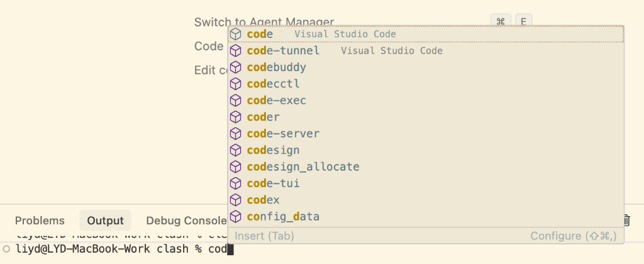Viewport: 644px width, 264px height.
Task: Click the terminal prompt input line
Action: coord(314,249)
